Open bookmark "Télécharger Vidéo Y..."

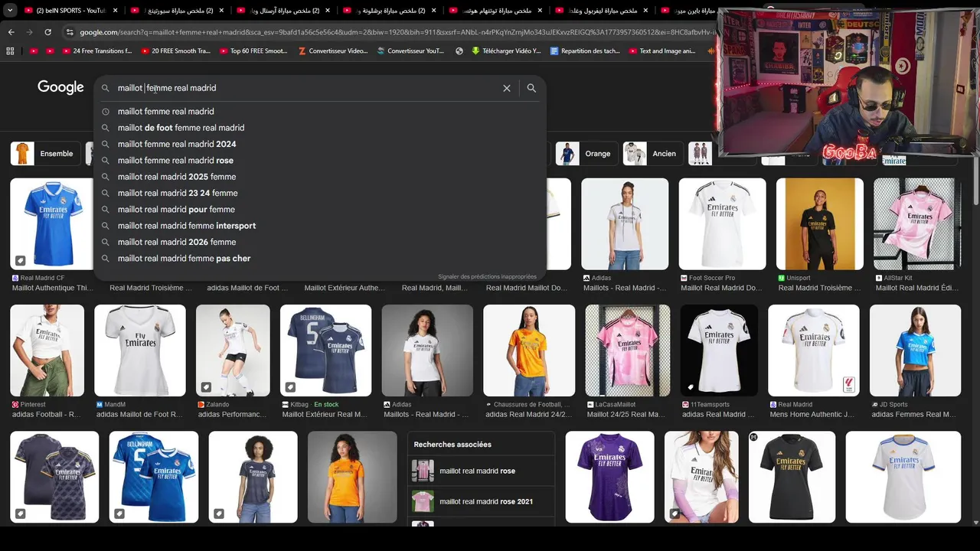[506, 51]
